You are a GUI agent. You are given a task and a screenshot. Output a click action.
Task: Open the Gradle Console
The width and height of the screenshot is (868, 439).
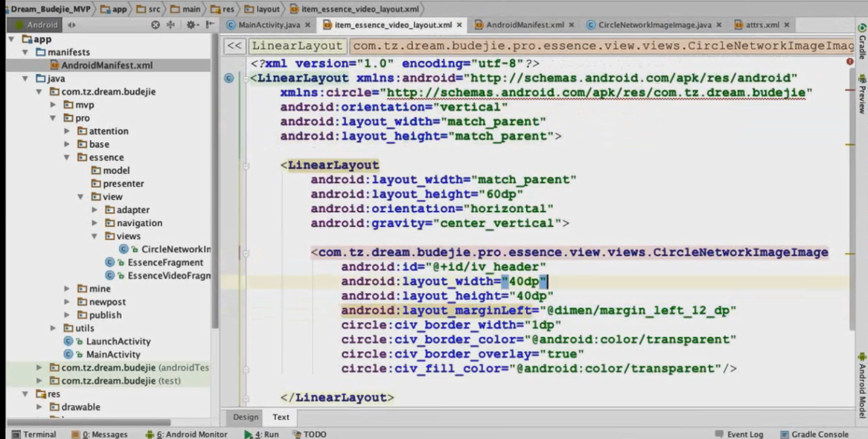coord(814,434)
